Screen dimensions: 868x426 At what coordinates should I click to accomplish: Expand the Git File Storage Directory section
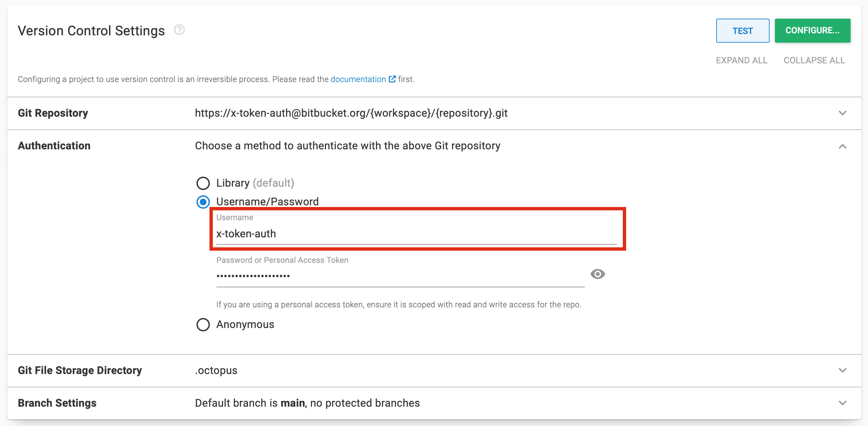click(x=843, y=370)
